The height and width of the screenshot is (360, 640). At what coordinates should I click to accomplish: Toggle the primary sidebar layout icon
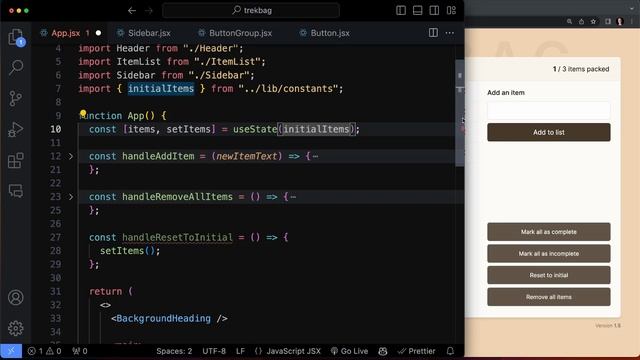401,11
